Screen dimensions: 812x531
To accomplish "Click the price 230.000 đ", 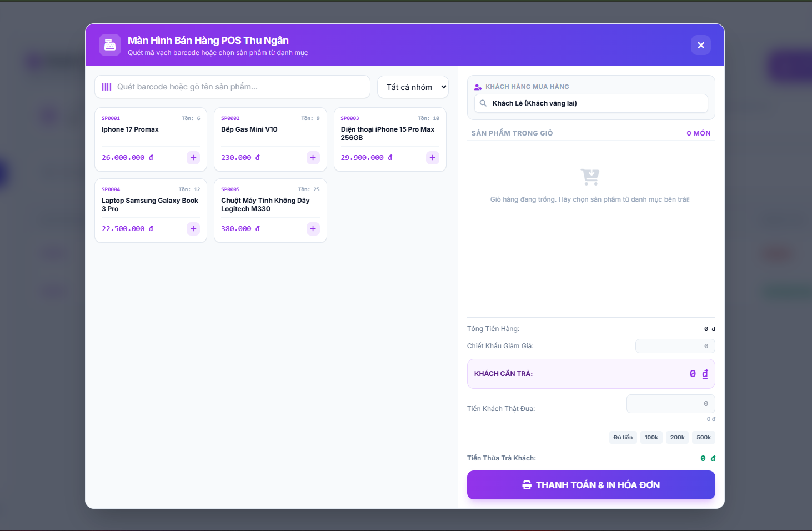I will (240, 158).
